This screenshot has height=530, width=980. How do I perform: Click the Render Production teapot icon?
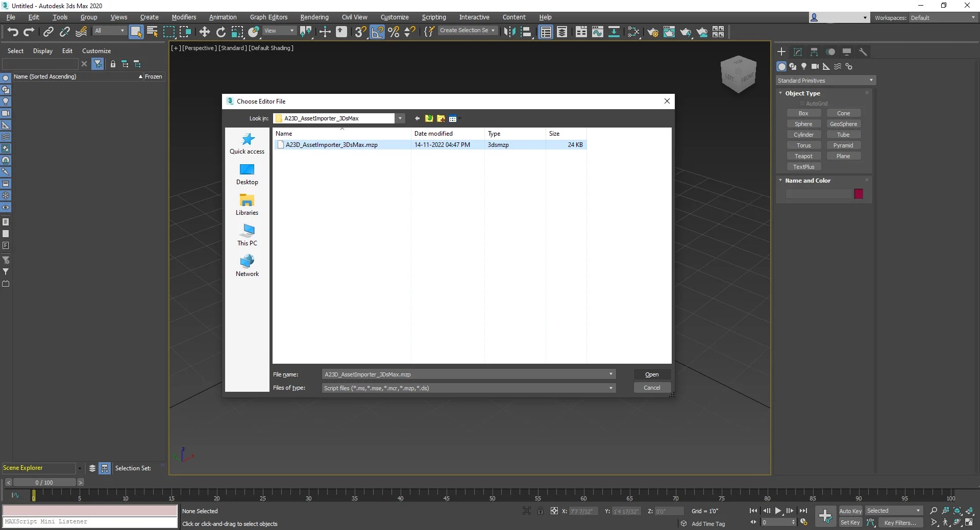click(685, 32)
